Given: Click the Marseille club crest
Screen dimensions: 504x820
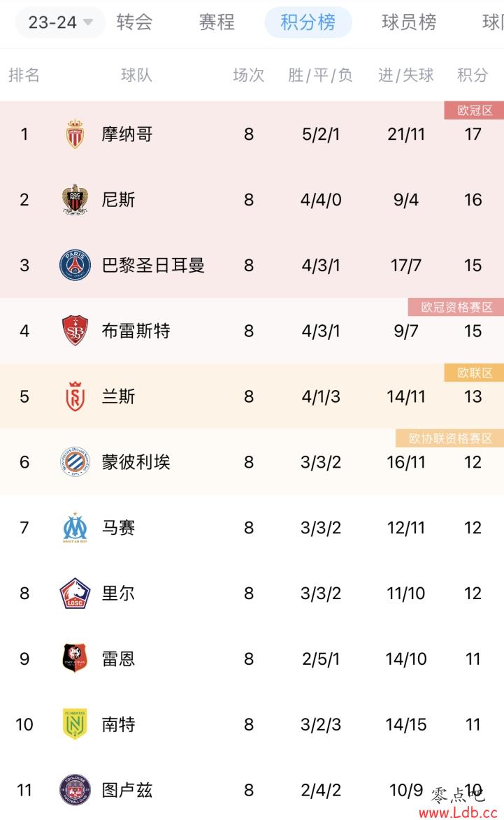Looking at the screenshot, I should click(74, 528).
